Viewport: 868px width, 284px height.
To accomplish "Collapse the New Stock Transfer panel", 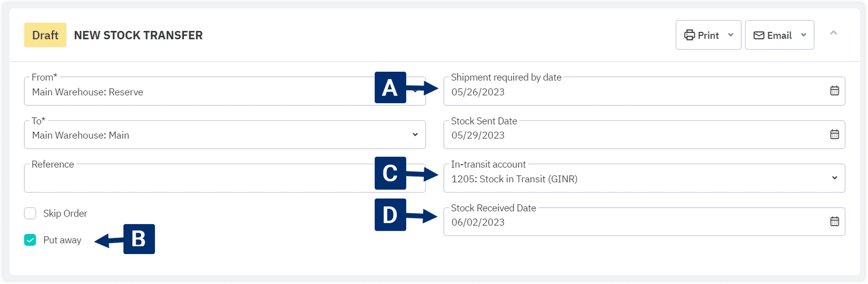I will pos(833,33).
